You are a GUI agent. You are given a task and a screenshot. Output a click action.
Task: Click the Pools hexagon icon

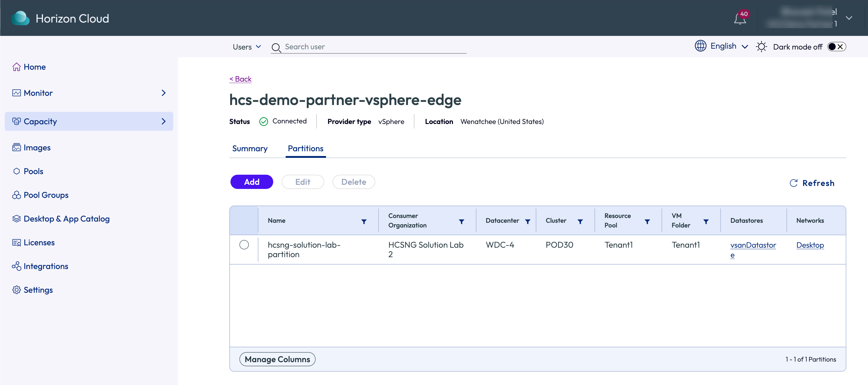(x=17, y=171)
